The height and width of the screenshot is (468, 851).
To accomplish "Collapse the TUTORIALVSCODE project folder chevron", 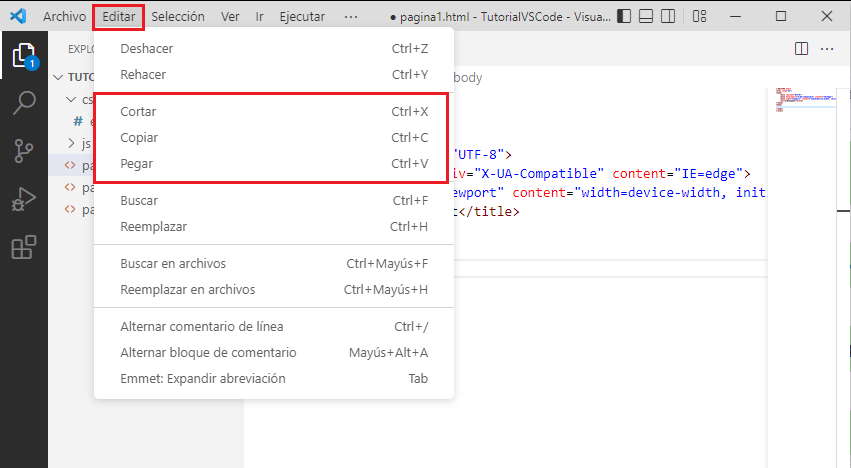I will [58, 78].
